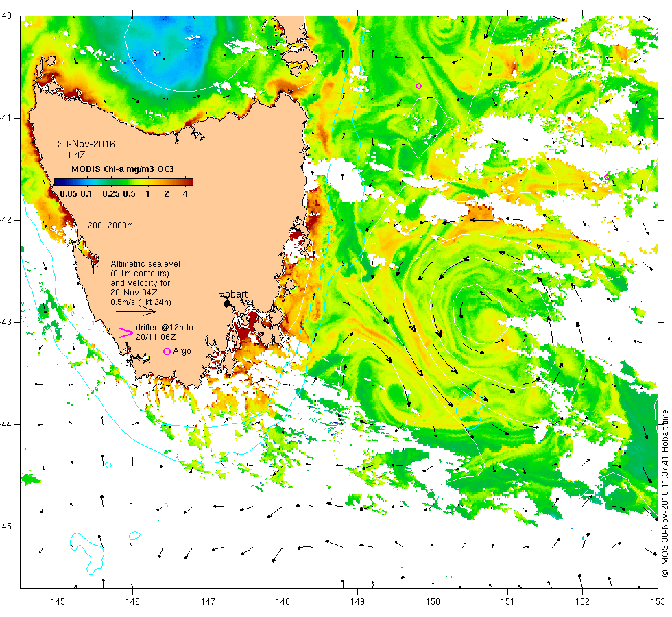Click the velocity scale arrow in legend
Screen dimensions: 672x617
tap(136, 311)
